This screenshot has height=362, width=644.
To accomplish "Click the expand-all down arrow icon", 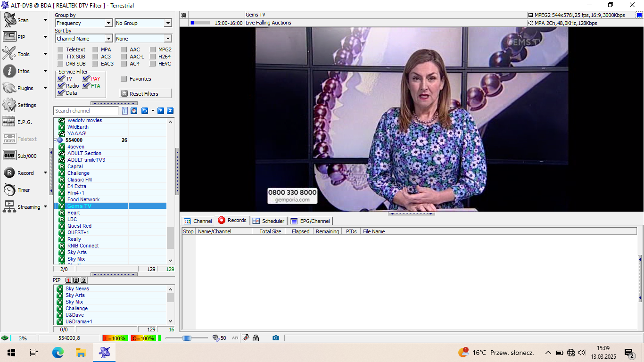I will pyautogui.click(x=161, y=111).
